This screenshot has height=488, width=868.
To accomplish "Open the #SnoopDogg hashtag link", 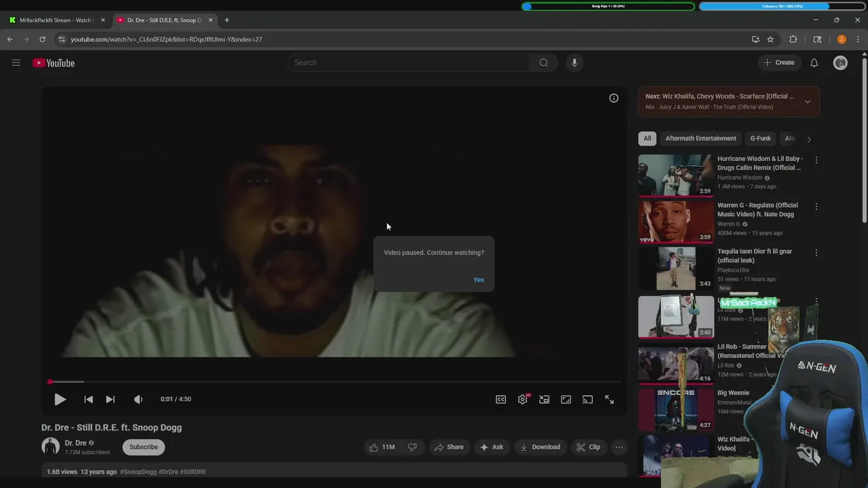I will 138,472.
